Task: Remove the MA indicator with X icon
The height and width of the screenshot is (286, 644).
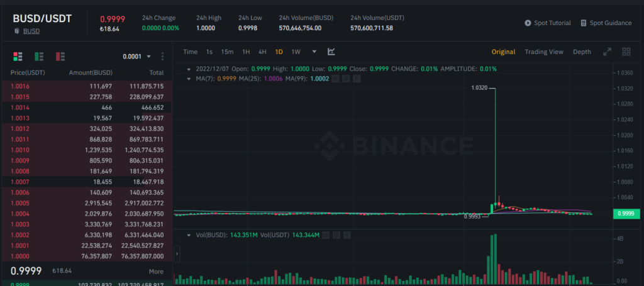Action: [357, 79]
